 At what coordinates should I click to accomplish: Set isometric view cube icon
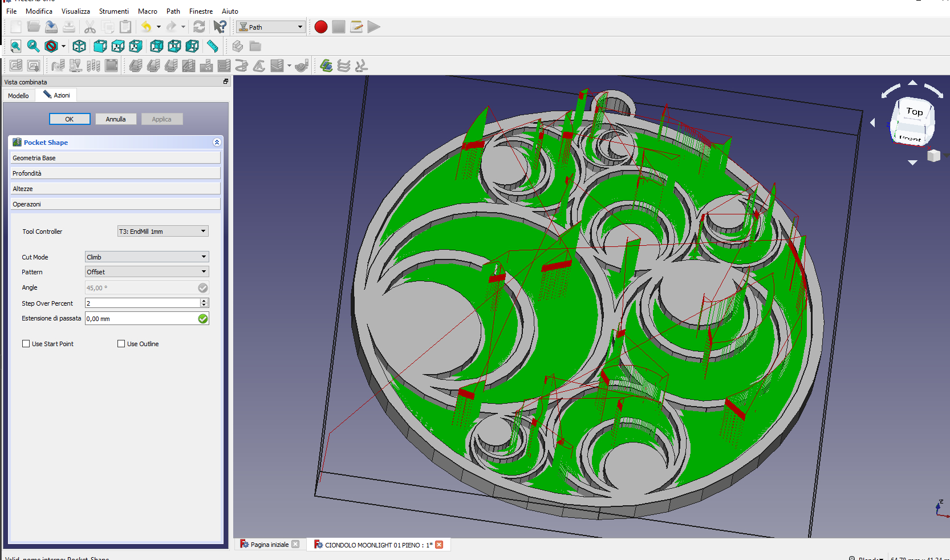coord(79,46)
